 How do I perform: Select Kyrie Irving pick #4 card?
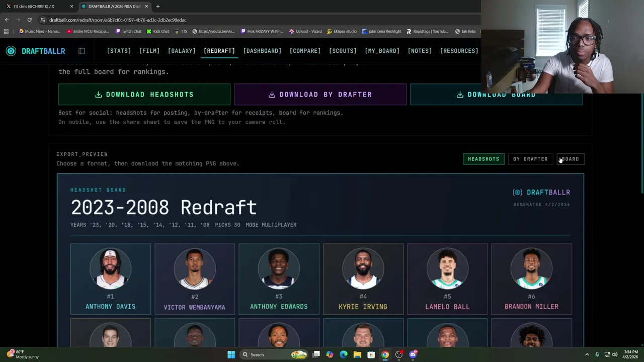pyautogui.click(x=363, y=279)
